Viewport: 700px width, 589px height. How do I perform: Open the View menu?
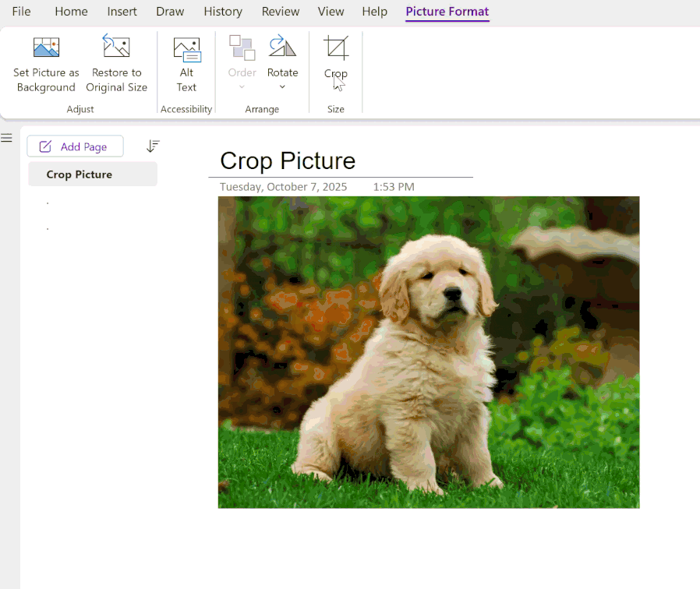(x=331, y=11)
